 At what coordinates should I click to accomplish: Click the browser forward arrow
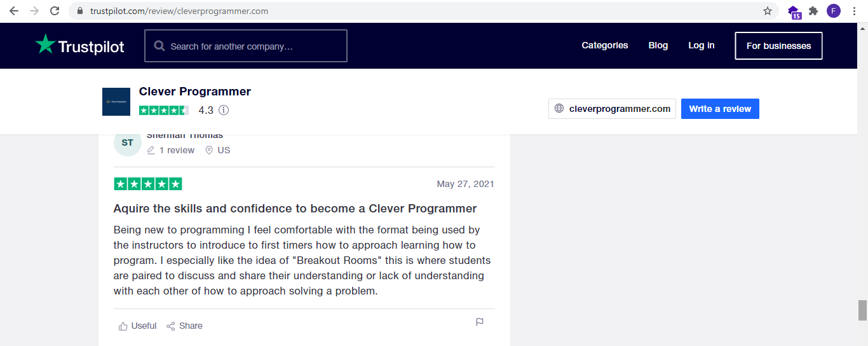34,11
